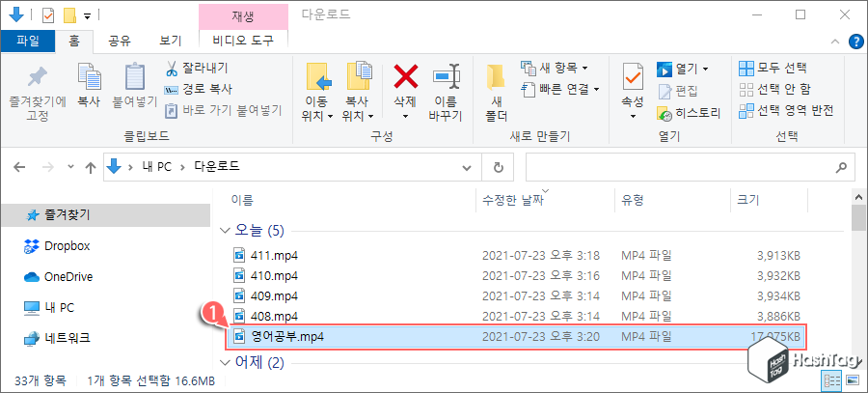
Task: Click the 붙여넣기 (Paste) clipboard icon
Action: pyautogui.click(x=134, y=87)
